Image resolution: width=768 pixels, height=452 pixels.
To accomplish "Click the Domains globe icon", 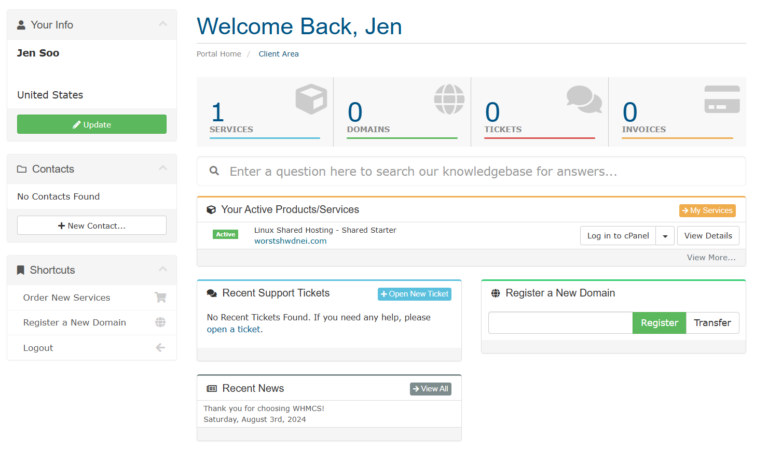I will point(449,99).
